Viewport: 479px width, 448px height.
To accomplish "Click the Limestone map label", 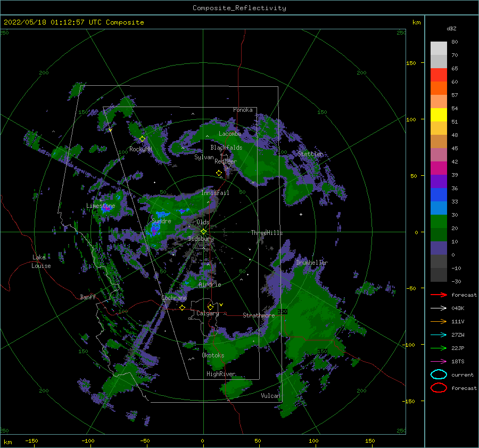I will pyautogui.click(x=101, y=206).
